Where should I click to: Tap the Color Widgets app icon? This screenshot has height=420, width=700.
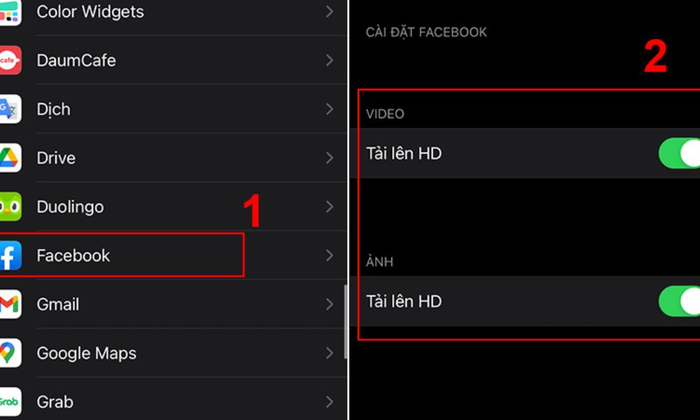coord(10,12)
